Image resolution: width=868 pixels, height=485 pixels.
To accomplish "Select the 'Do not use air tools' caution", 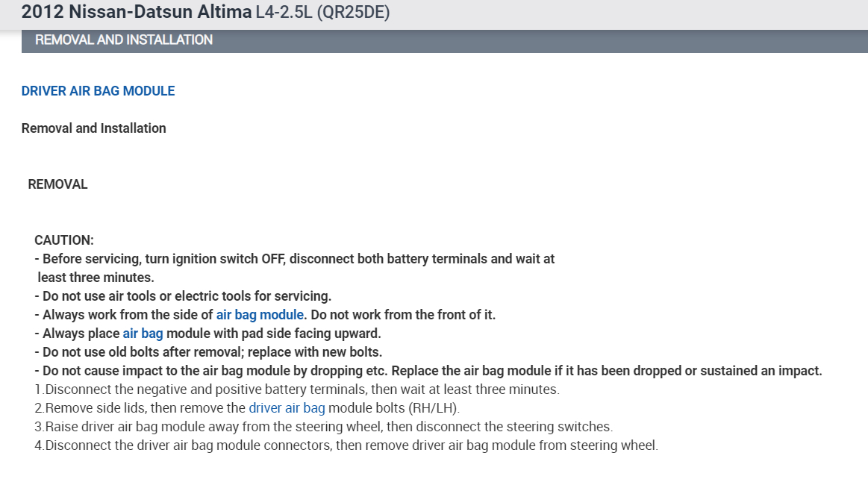I will tap(187, 296).
